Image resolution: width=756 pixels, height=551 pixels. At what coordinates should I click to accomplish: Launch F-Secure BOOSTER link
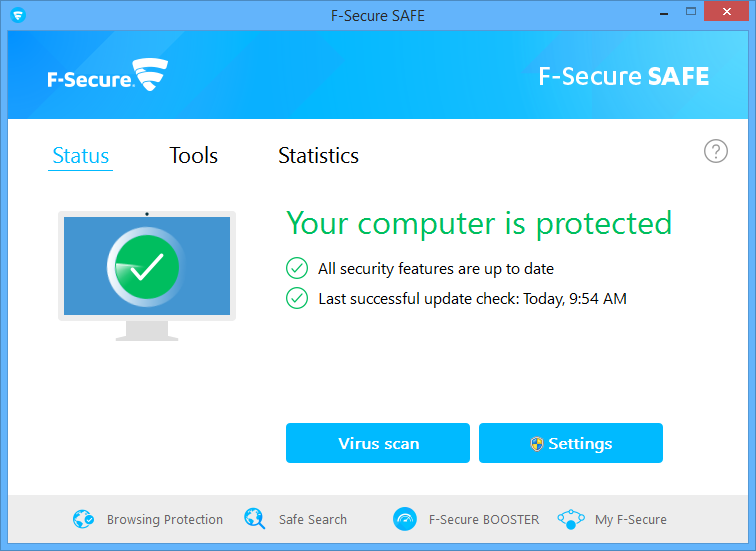pyautogui.click(x=483, y=520)
